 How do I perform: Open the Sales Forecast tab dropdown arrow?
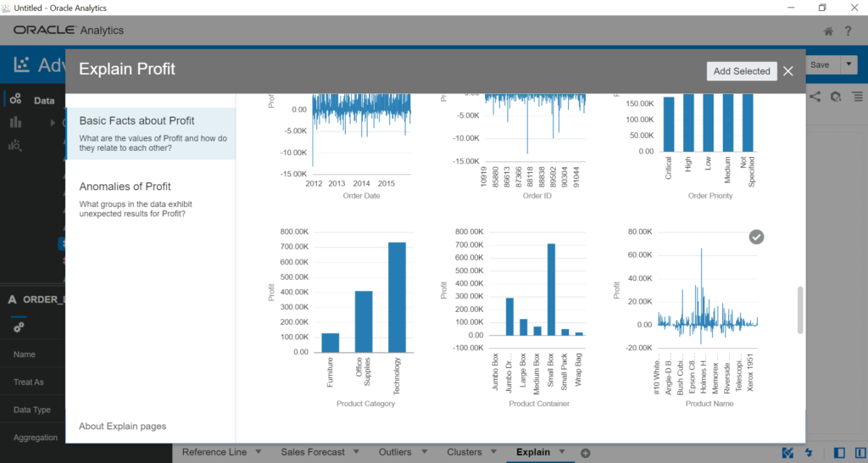click(x=356, y=452)
